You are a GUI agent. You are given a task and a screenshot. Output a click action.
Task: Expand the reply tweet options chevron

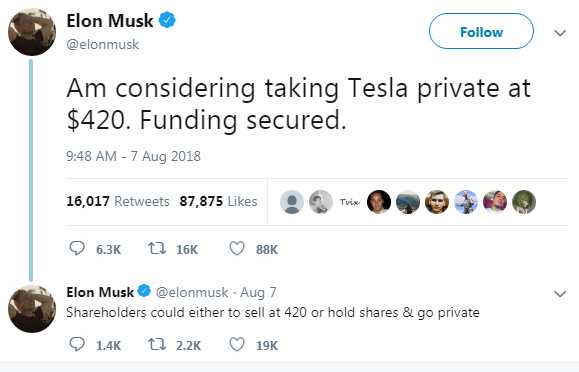click(x=560, y=294)
